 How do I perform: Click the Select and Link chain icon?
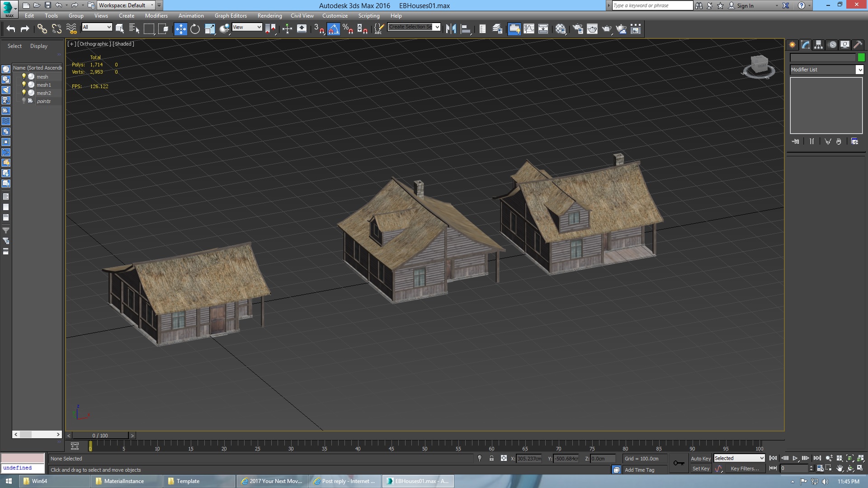coord(42,29)
